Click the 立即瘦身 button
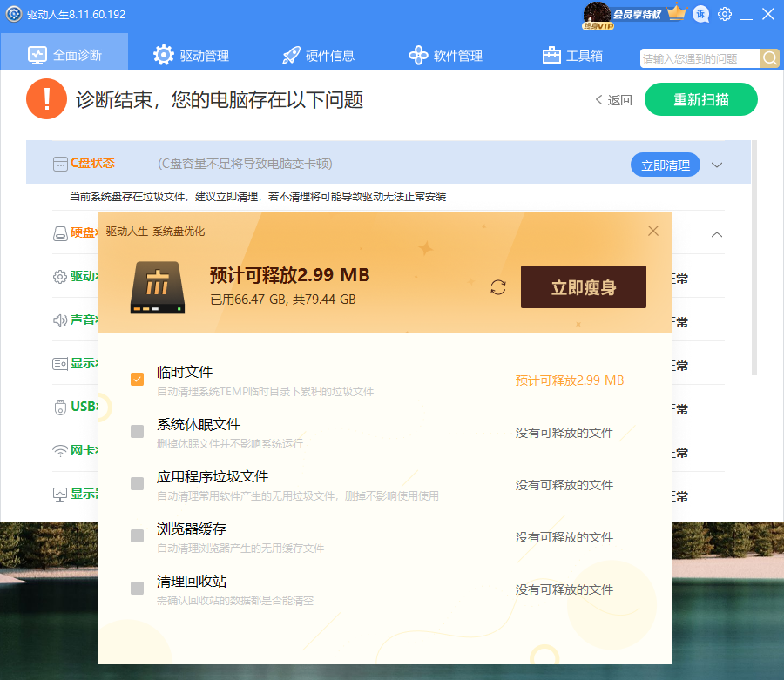 [x=584, y=286]
